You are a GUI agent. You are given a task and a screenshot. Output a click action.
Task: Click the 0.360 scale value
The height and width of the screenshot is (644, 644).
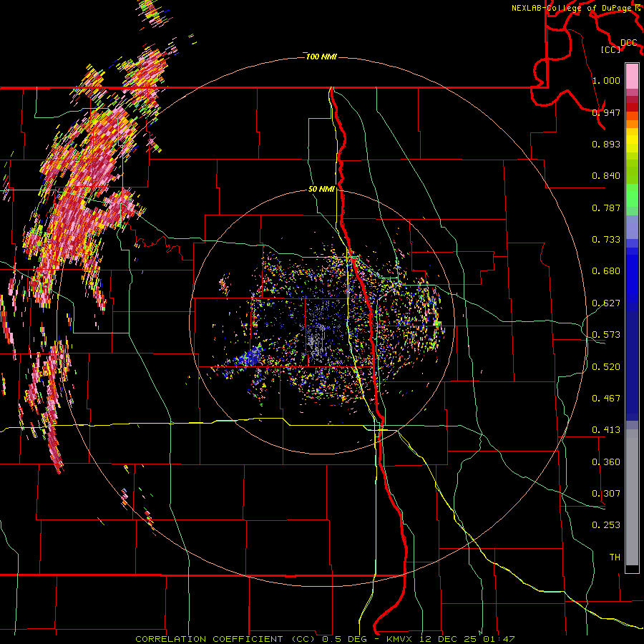pyautogui.click(x=606, y=462)
